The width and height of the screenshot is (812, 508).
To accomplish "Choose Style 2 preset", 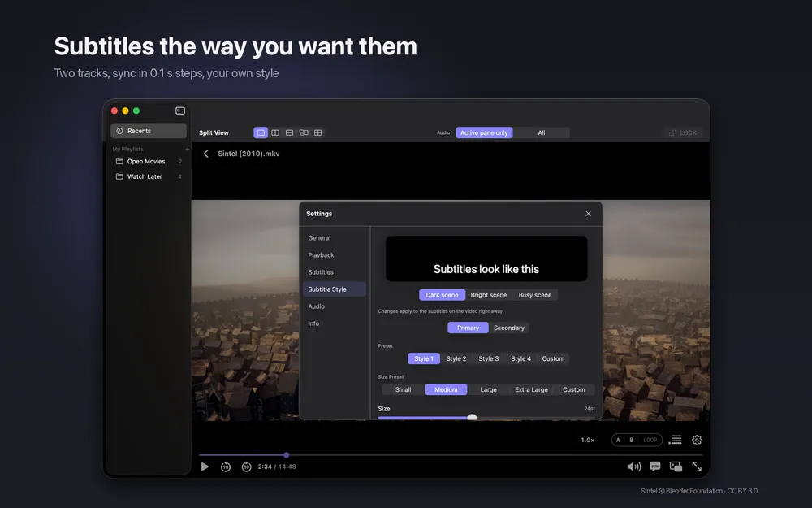I will click(456, 358).
